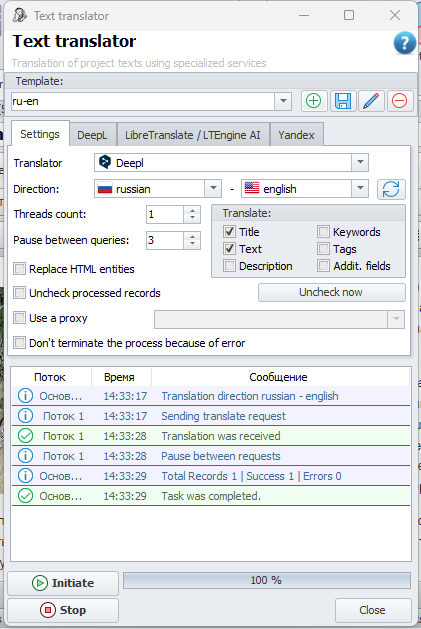Click the blue help question mark icon

[x=404, y=43]
